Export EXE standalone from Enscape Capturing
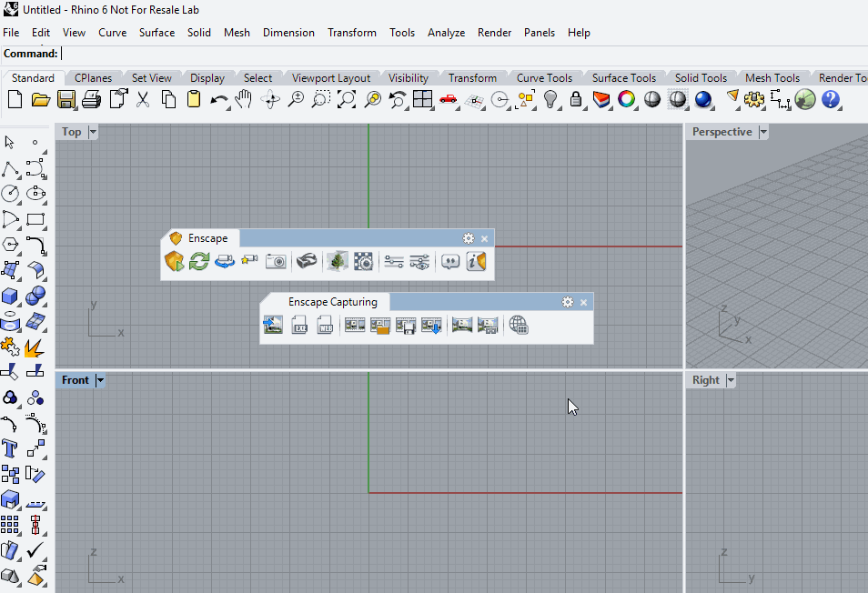The image size is (868, 593). [300, 326]
